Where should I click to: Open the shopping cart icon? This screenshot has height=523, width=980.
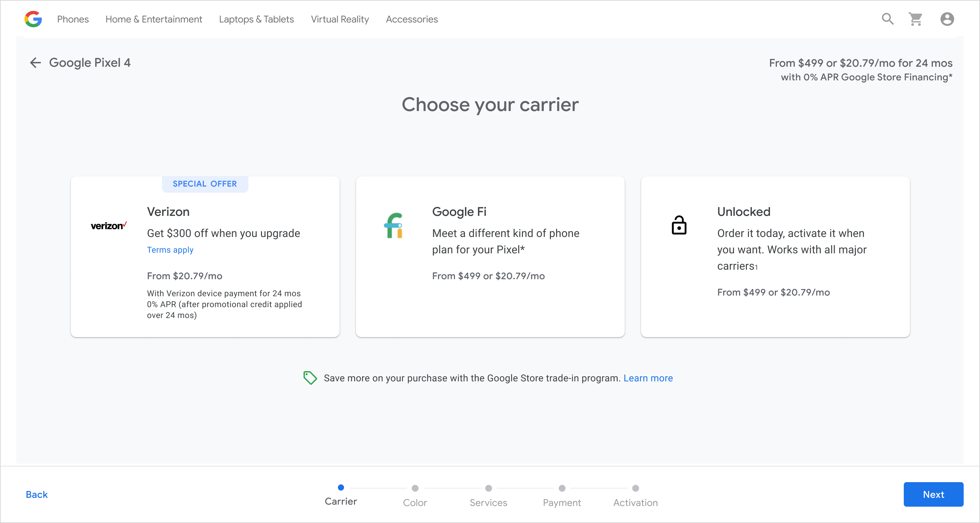[916, 19]
